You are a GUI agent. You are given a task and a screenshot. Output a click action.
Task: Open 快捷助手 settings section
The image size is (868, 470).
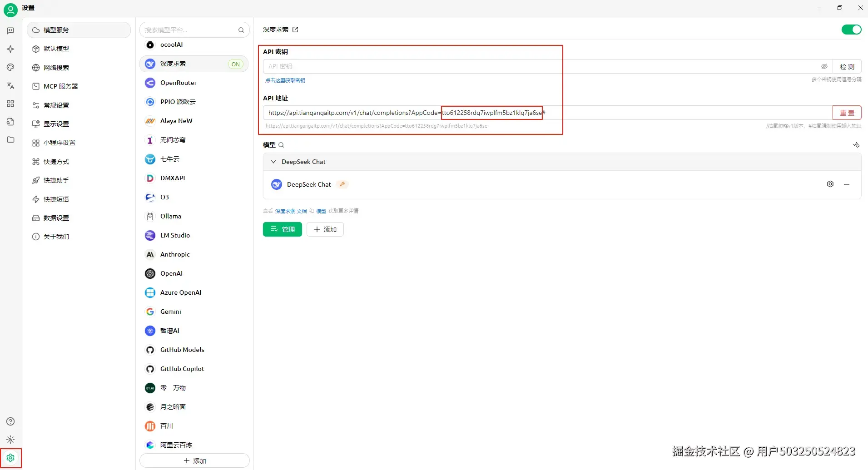(x=79, y=180)
